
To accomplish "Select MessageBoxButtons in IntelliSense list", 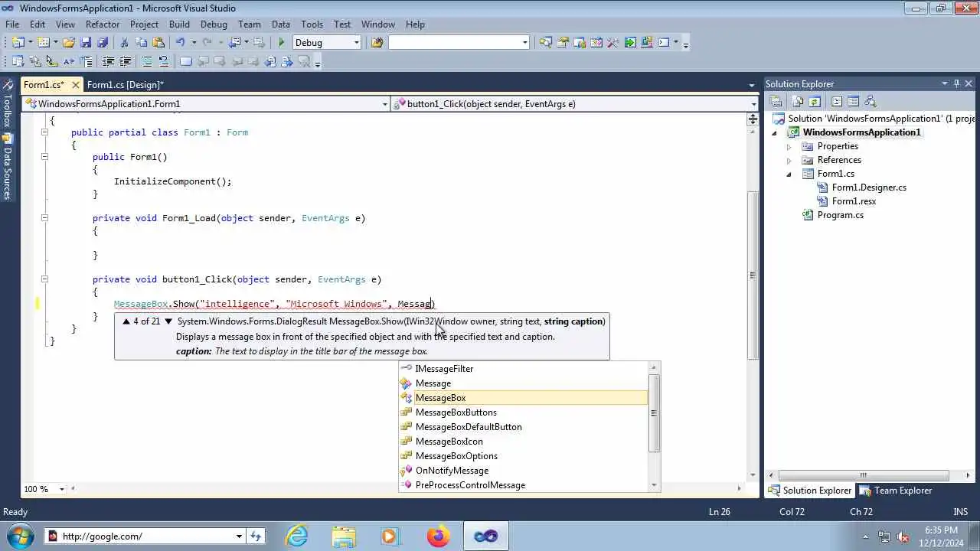I will point(456,412).
